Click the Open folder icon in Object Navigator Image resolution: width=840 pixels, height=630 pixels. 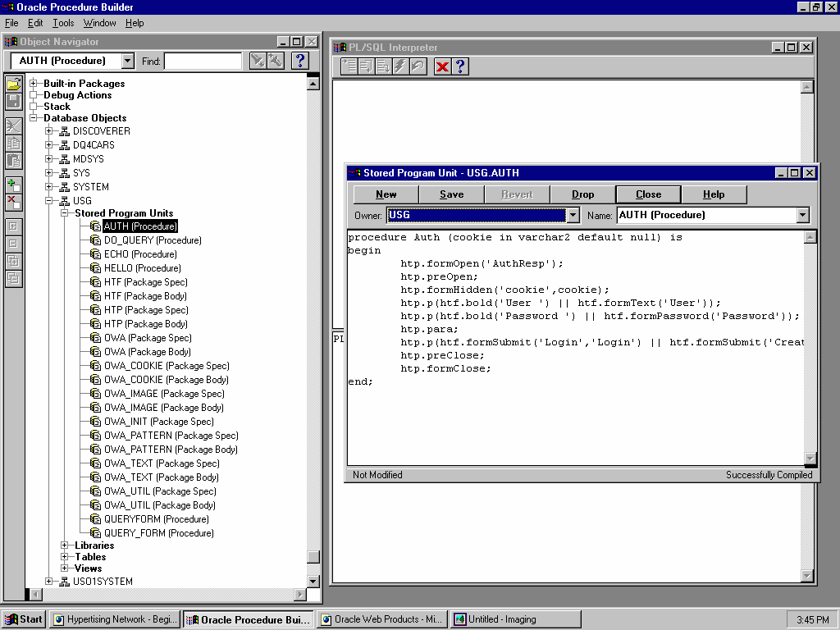click(13, 83)
